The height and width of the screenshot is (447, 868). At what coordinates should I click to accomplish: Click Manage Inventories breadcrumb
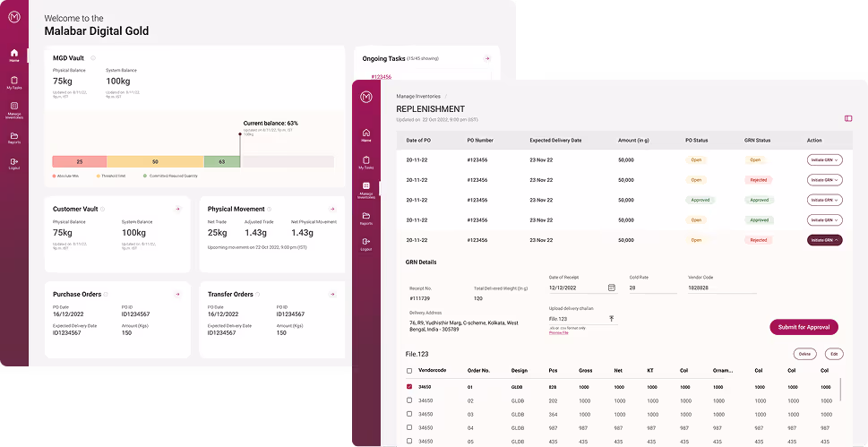coord(418,97)
